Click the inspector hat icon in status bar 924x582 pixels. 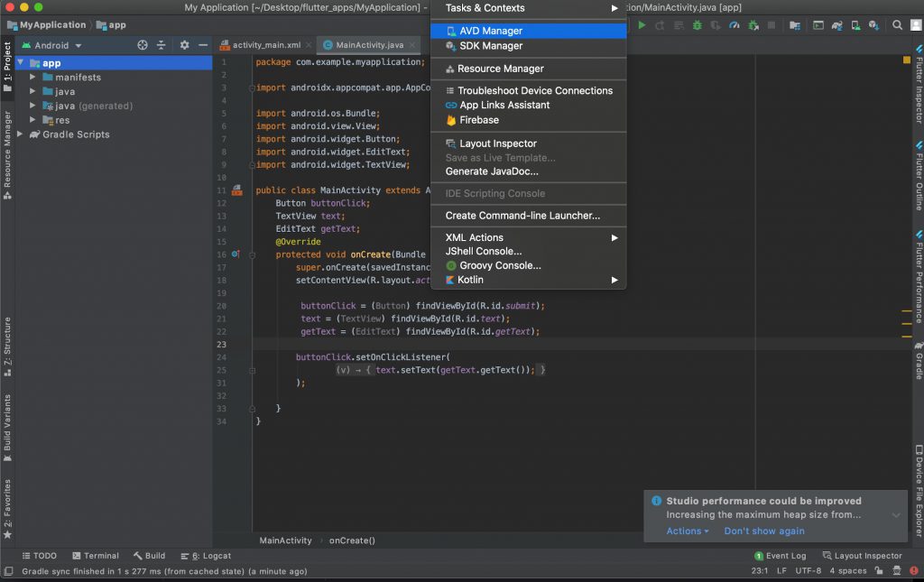[x=897, y=571]
